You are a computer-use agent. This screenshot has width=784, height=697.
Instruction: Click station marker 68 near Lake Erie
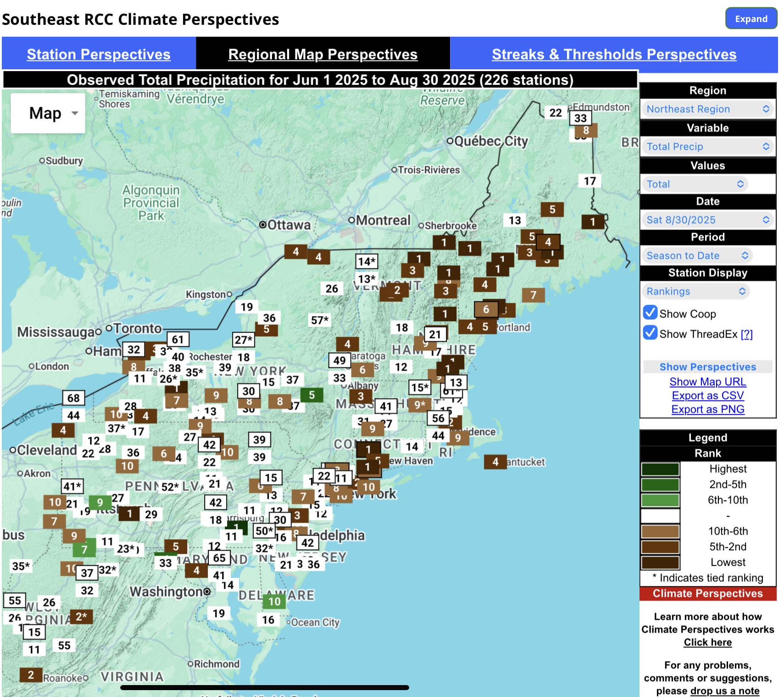73,398
